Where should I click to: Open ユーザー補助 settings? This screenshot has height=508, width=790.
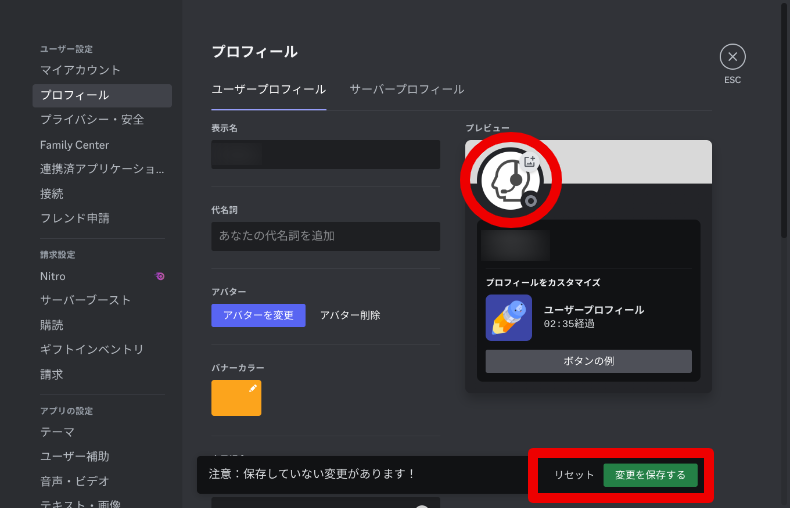[x=102, y=457]
